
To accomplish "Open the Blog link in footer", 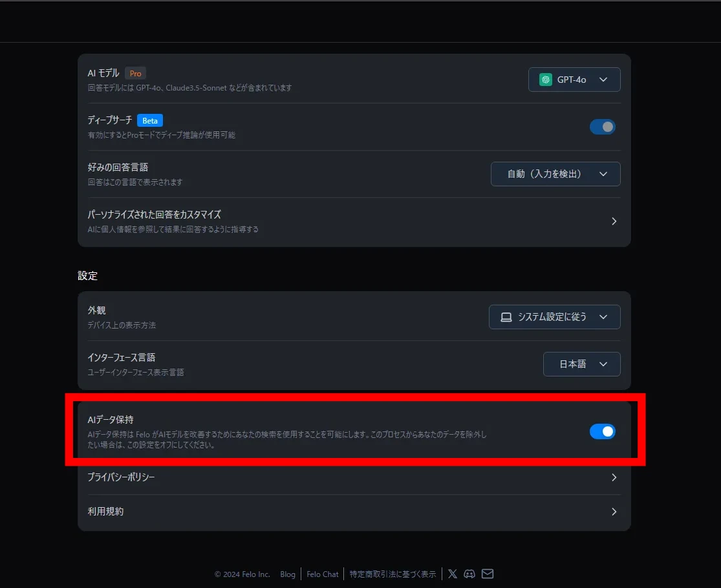I will (x=287, y=574).
